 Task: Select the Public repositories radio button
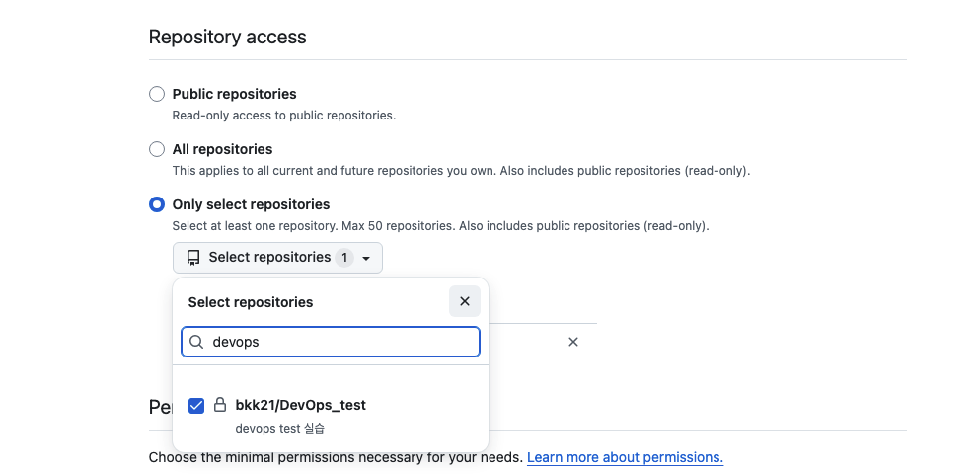157,94
